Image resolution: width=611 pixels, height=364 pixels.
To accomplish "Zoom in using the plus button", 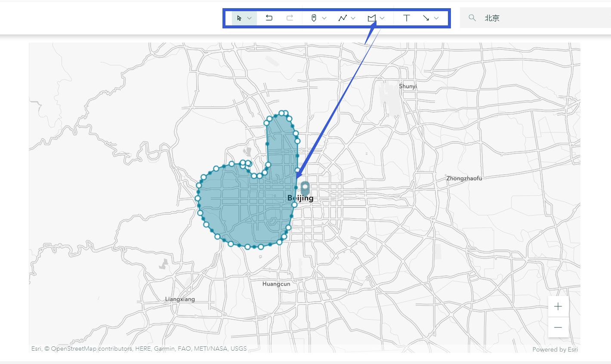I will [x=558, y=306].
